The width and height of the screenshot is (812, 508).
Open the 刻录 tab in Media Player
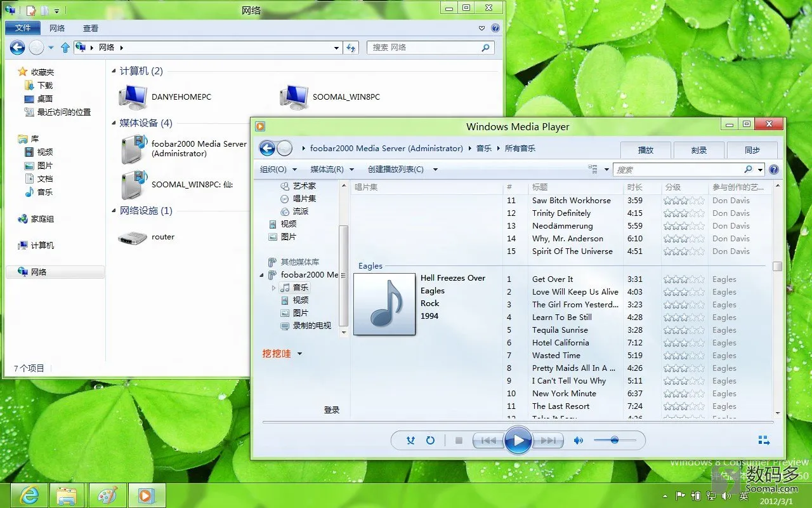tap(699, 150)
